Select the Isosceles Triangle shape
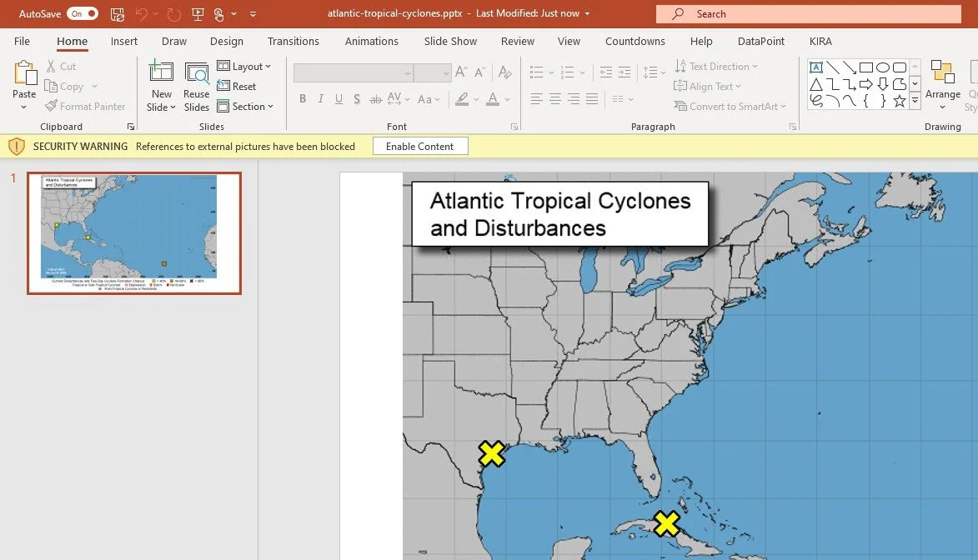This screenshot has height=560, width=978. [x=815, y=84]
